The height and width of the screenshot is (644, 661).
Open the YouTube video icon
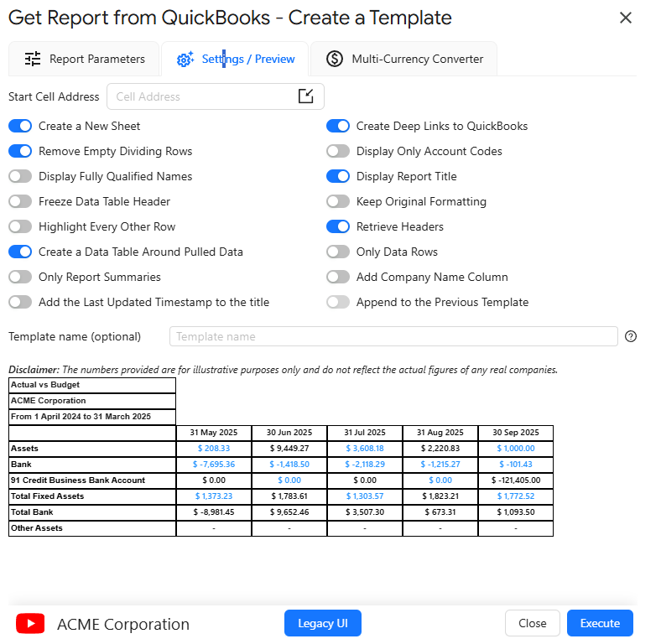pos(30,623)
